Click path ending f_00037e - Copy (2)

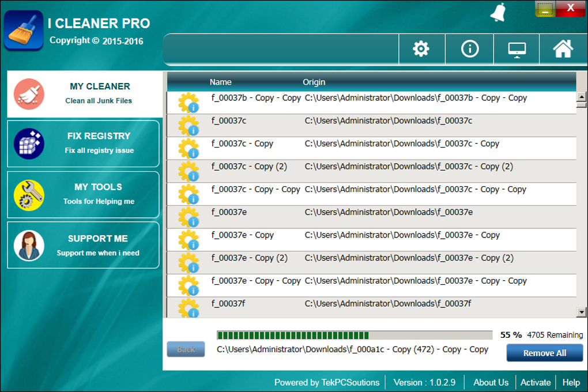coord(409,258)
